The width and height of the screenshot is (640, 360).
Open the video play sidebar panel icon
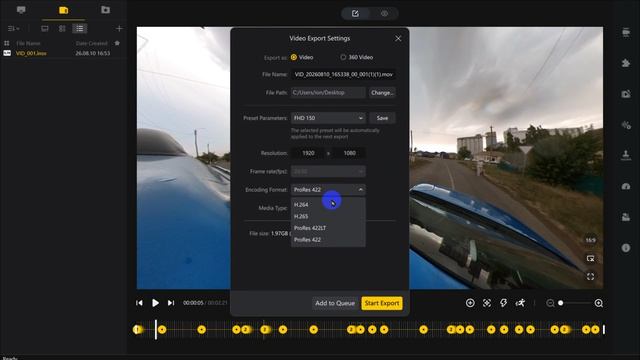(626, 94)
